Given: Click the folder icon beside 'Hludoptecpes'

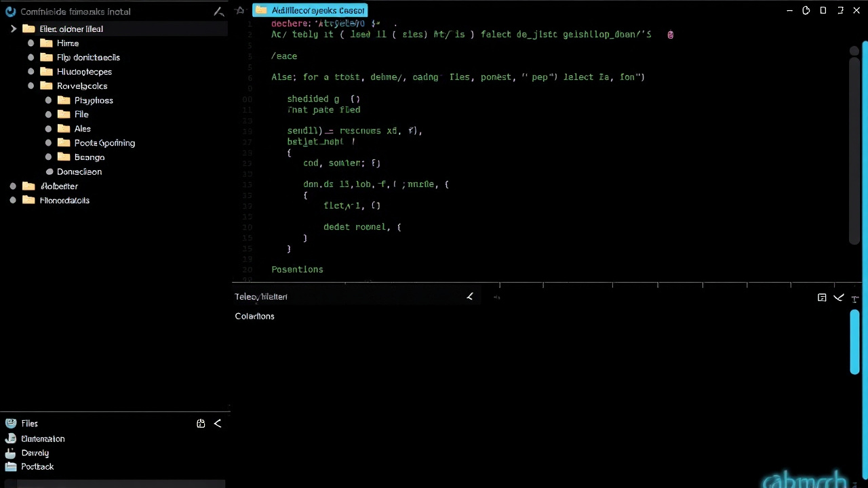Looking at the screenshot, I should pos(46,72).
